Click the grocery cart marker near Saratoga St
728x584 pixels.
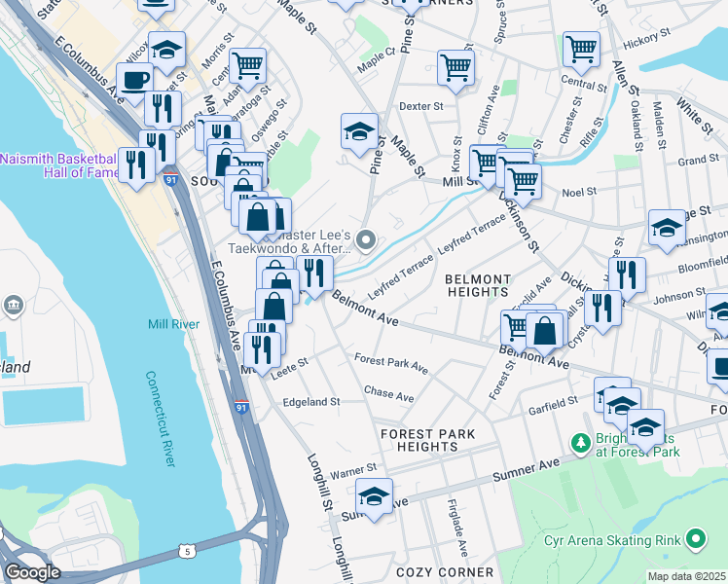(248, 67)
